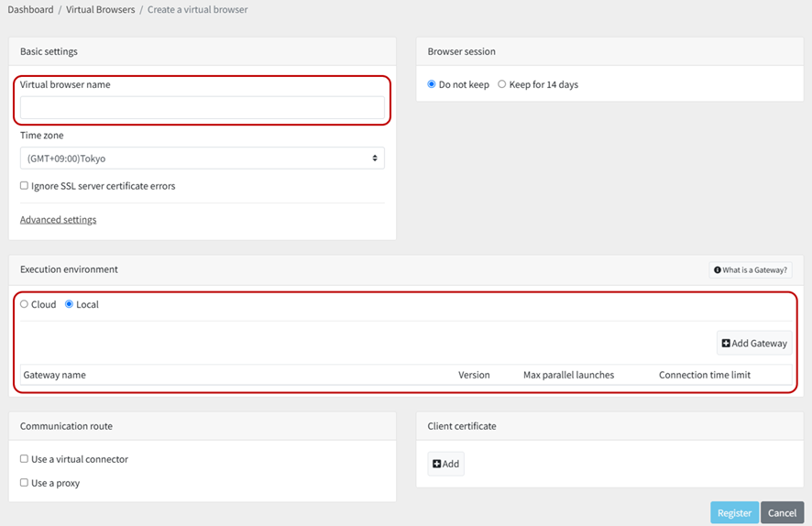Cancel creating the virtual browser

coord(782,512)
